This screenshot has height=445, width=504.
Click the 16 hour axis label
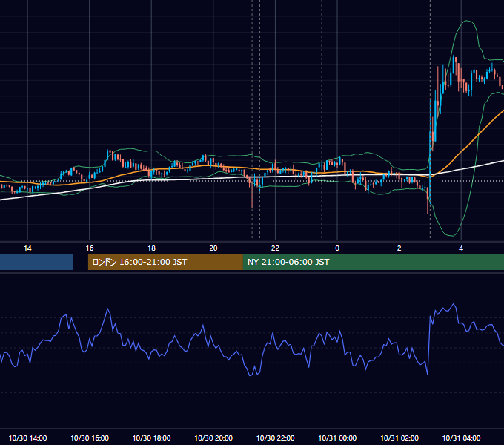click(x=90, y=248)
